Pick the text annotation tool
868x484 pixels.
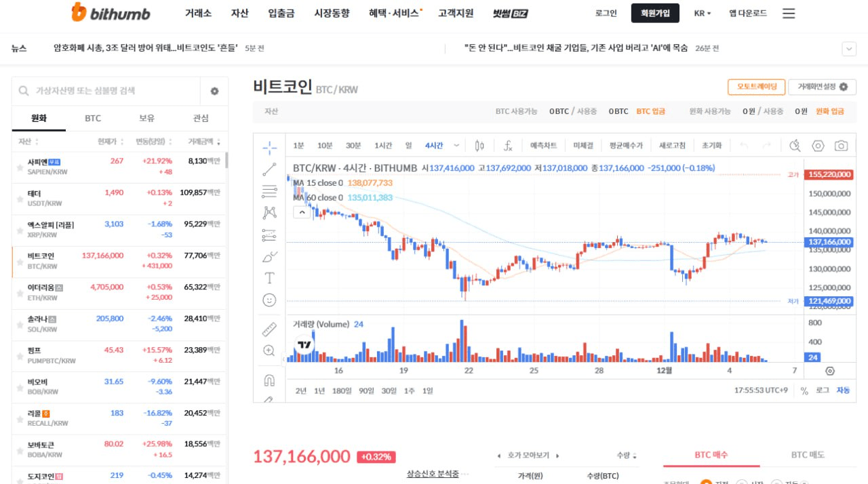tap(269, 278)
